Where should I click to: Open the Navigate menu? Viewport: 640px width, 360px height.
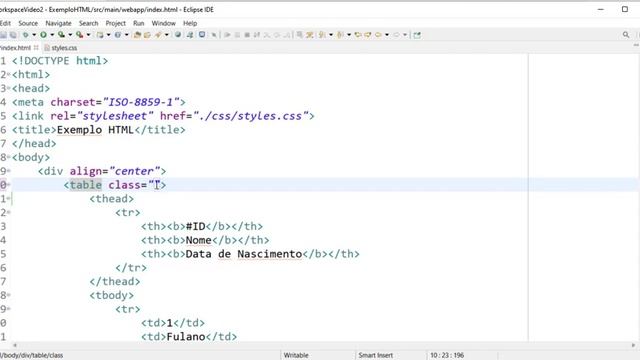(x=58, y=23)
